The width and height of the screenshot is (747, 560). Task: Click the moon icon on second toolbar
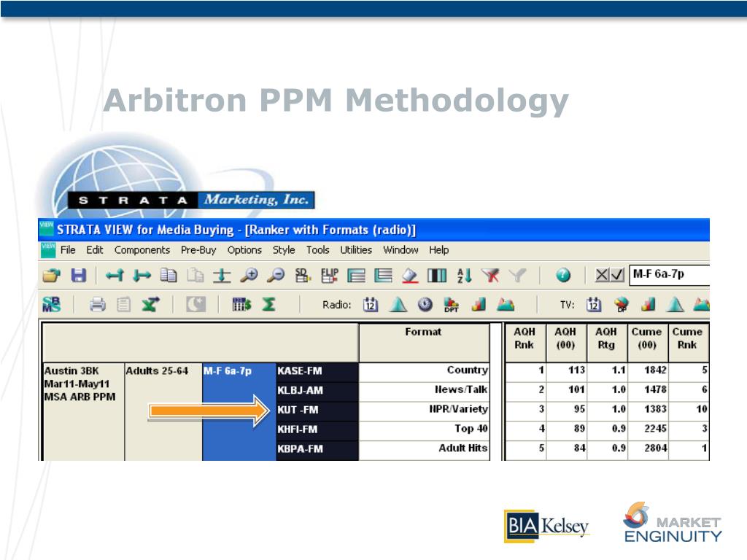tap(196, 304)
